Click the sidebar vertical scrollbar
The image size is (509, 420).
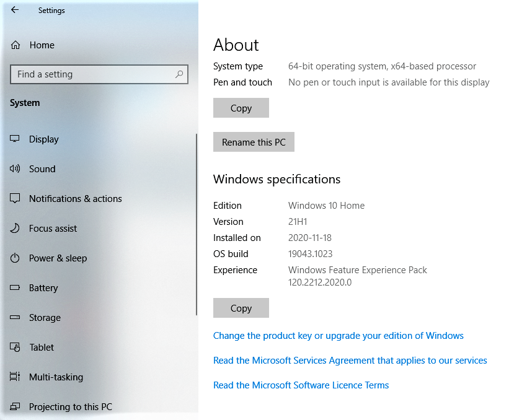(197, 224)
